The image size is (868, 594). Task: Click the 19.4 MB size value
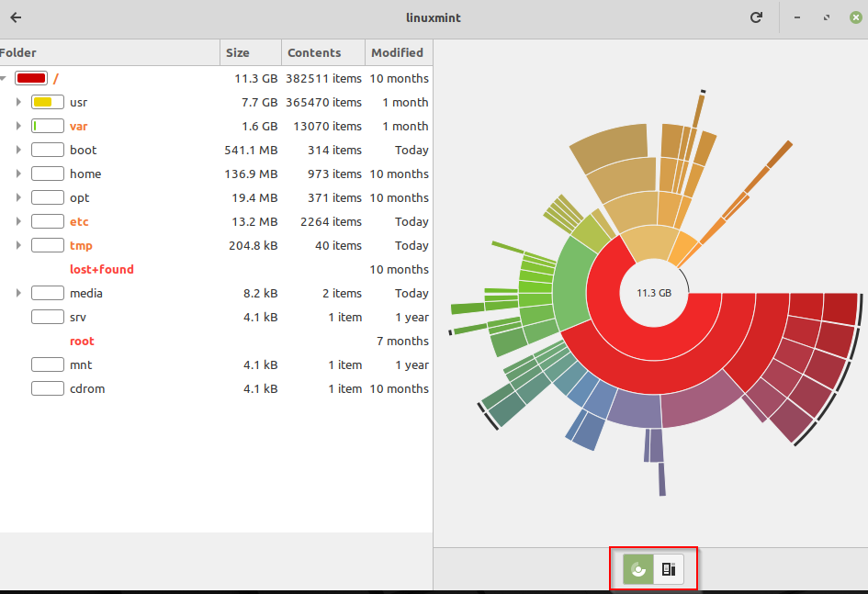click(254, 197)
